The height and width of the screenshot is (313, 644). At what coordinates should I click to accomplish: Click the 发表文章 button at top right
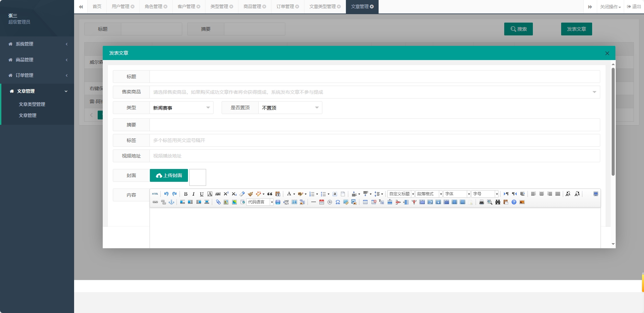[x=576, y=29]
